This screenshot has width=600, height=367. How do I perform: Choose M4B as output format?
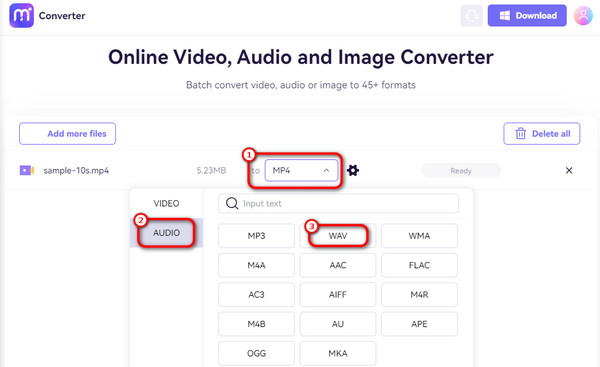256,324
